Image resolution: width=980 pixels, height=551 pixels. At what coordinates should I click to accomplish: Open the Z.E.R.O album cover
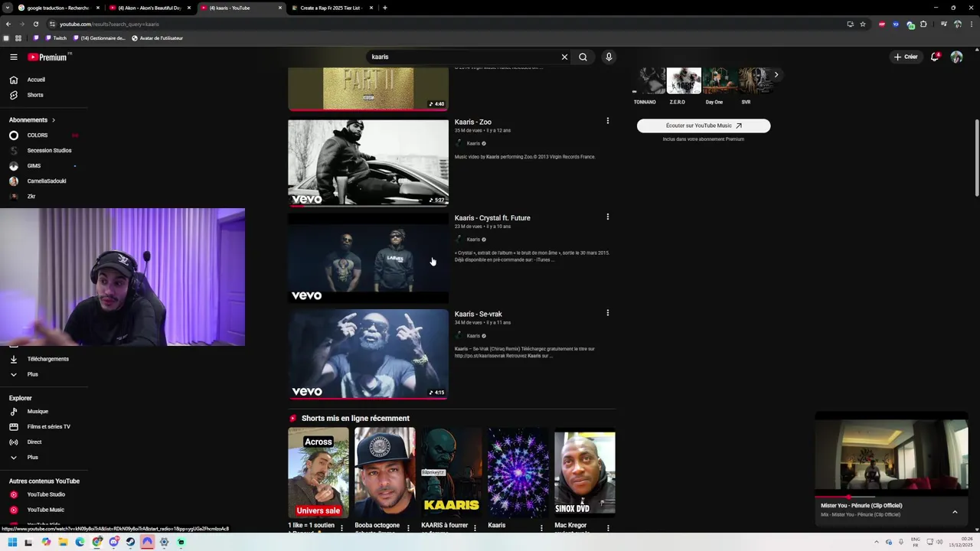point(684,80)
